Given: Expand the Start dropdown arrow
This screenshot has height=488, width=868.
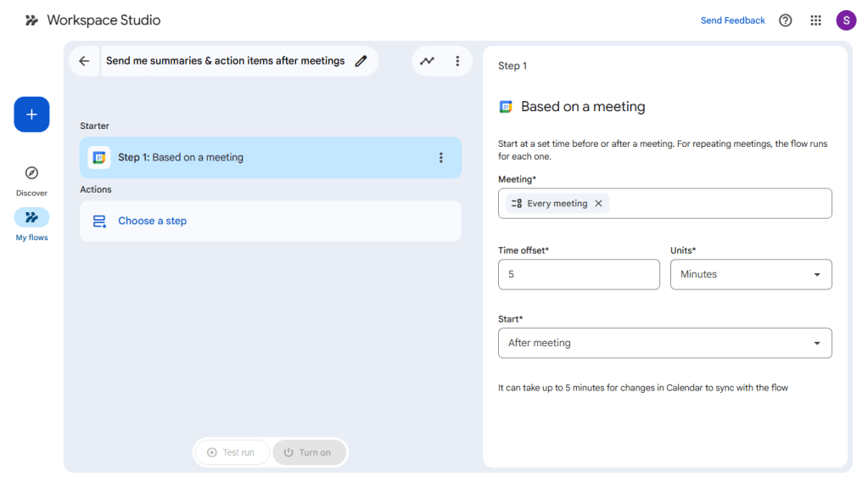Looking at the screenshot, I should click(816, 344).
